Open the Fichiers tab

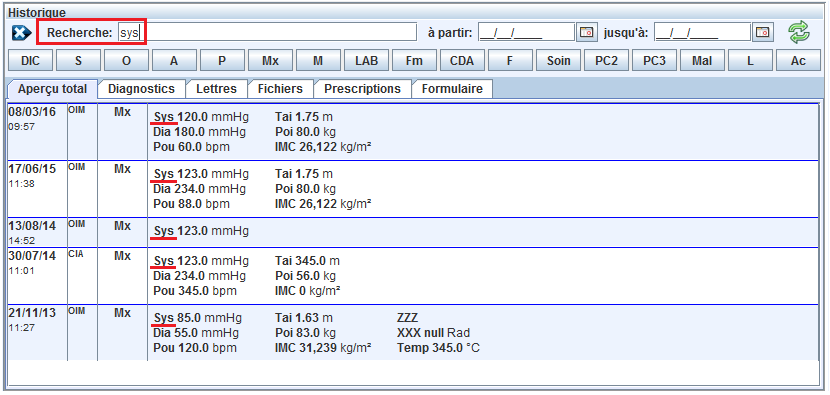pos(281,89)
